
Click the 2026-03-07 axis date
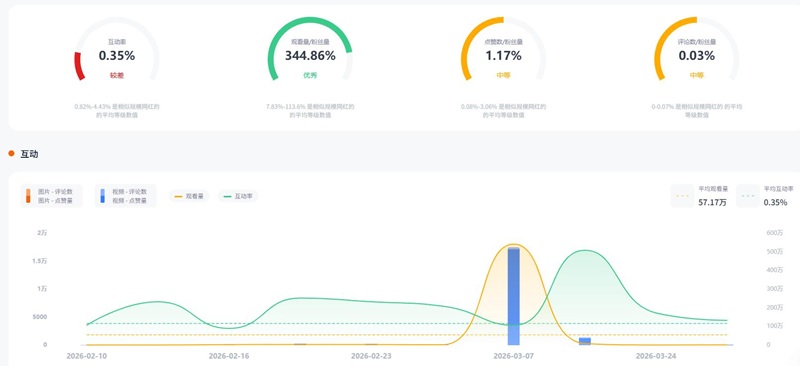point(514,356)
